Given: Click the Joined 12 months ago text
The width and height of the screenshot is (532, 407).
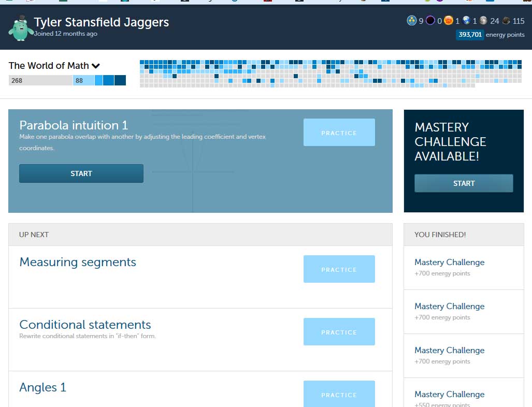Looking at the screenshot, I should (x=65, y=34).
